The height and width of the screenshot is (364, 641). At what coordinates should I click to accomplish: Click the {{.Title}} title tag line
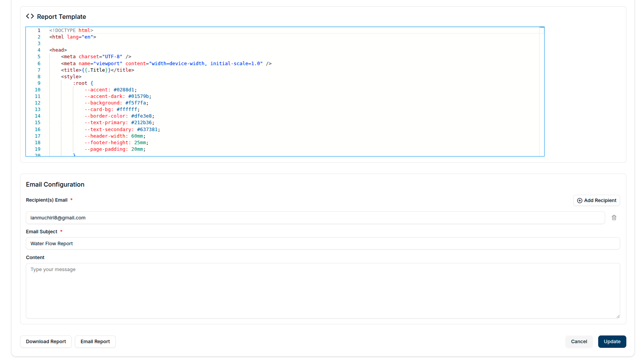click(x=97, y=70)
